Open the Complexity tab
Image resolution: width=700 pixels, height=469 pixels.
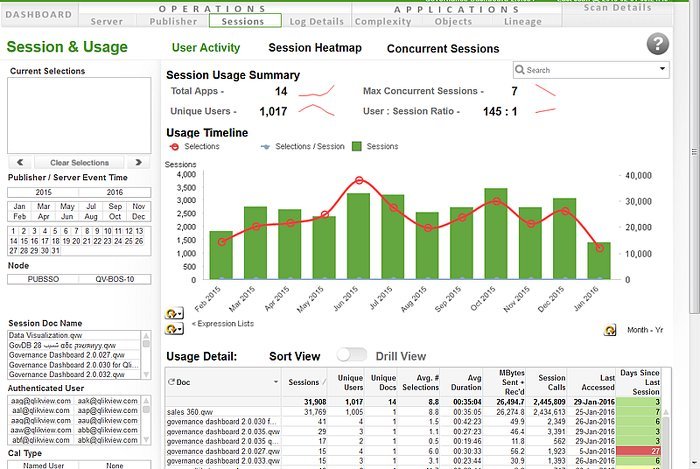click(383, 21)
